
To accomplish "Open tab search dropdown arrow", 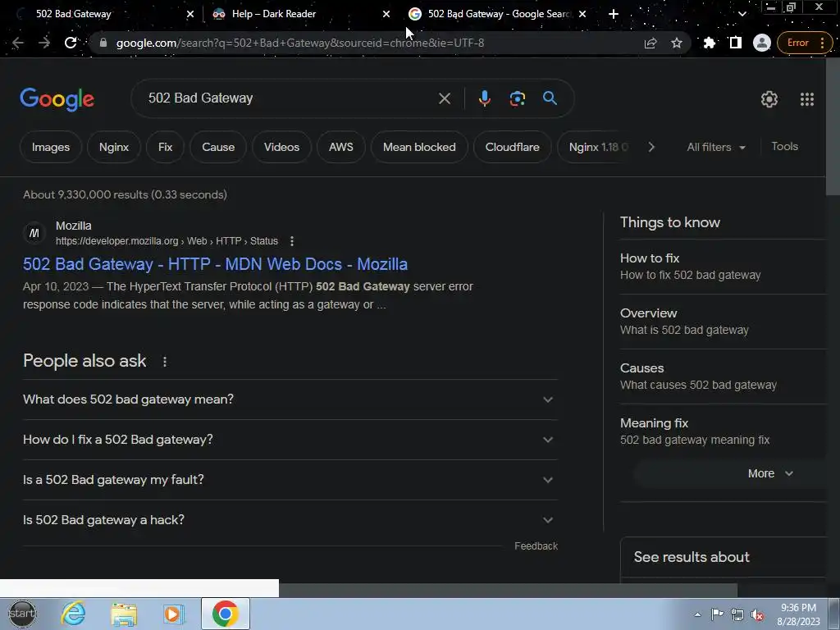I will 742,15.
